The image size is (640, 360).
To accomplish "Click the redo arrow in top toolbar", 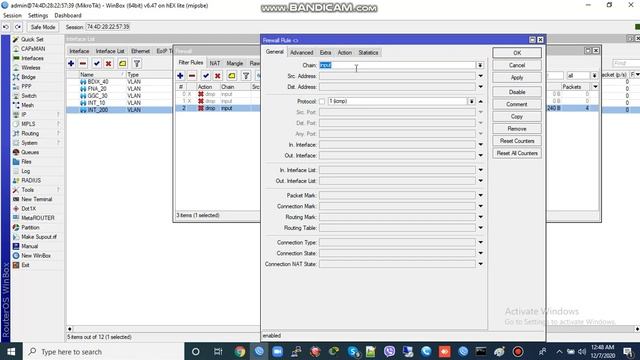I will (18, 27).
